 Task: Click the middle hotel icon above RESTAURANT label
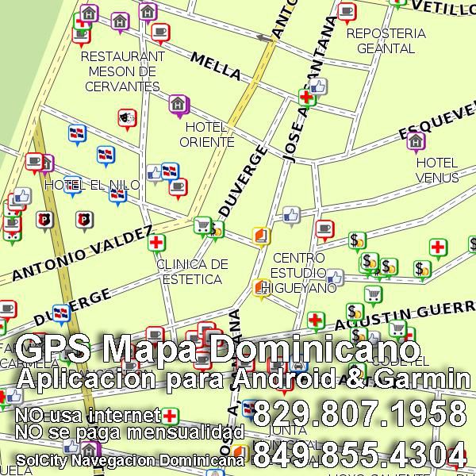(x=120, y=22)
